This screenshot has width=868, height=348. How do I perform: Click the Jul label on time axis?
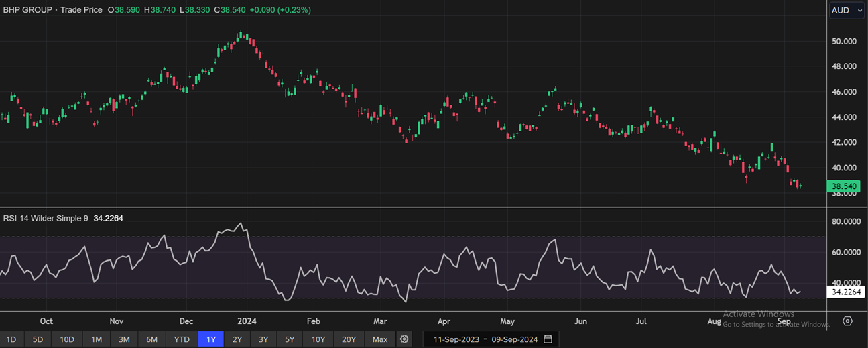pyautogui.click(x=641, y=321)
